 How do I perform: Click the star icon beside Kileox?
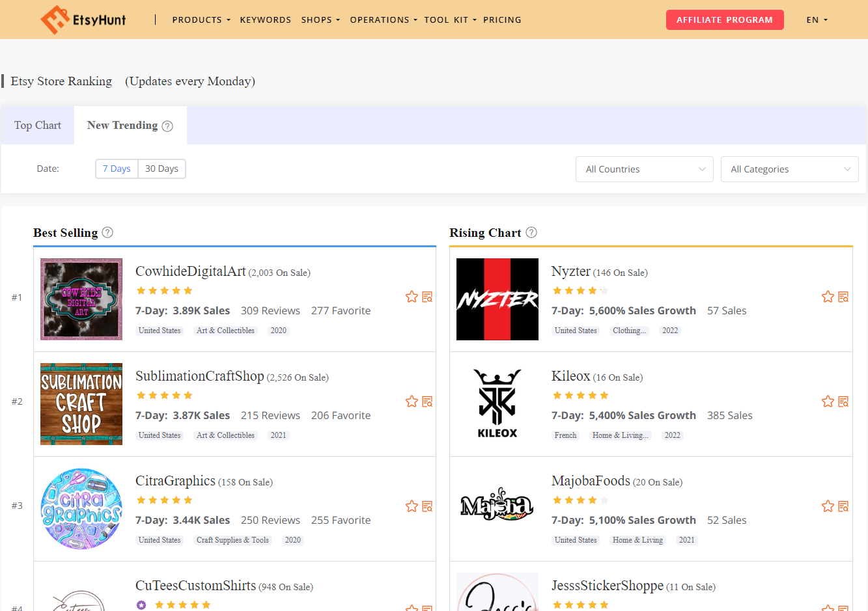click(x=828, y=401)
